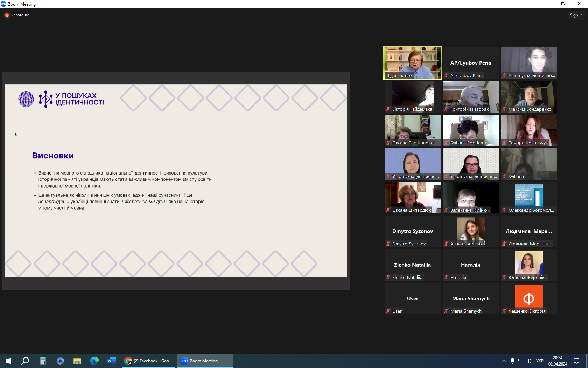Open File Explorer from taskbar
The width and height of the screenshot is (588, 368).
[77, 361]
